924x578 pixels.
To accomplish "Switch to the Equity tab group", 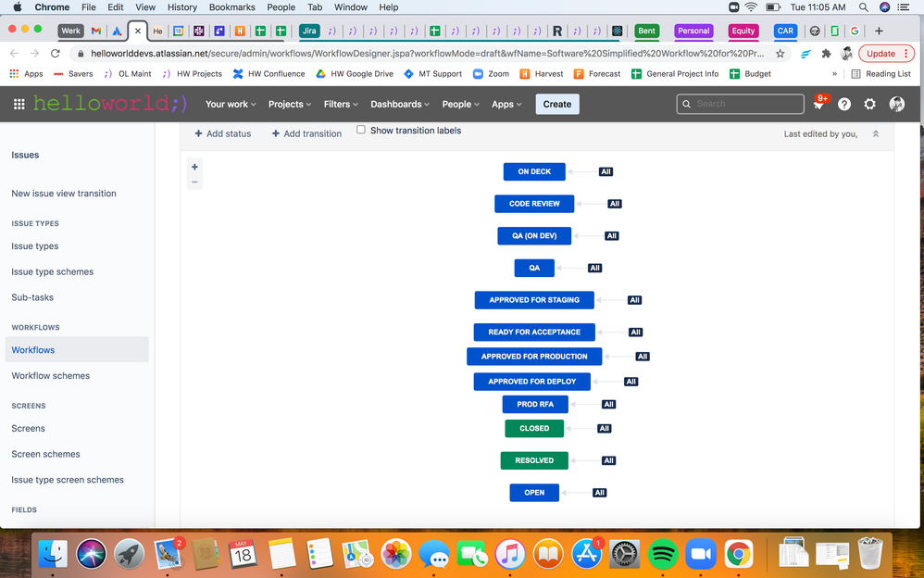I will [743, 31].
